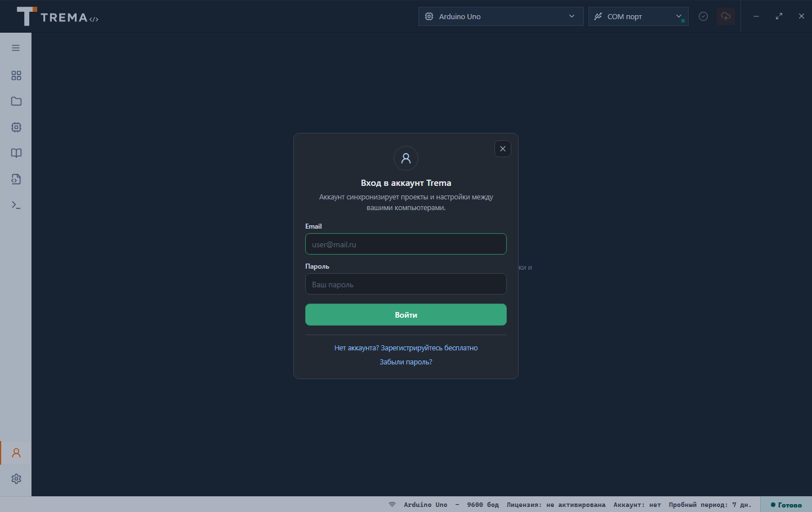Select the account user icon in sidebar

pos(16,453)
